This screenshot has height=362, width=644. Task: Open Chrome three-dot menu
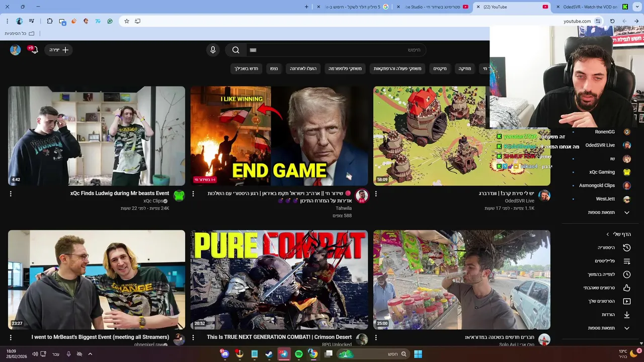coord(7,21)
